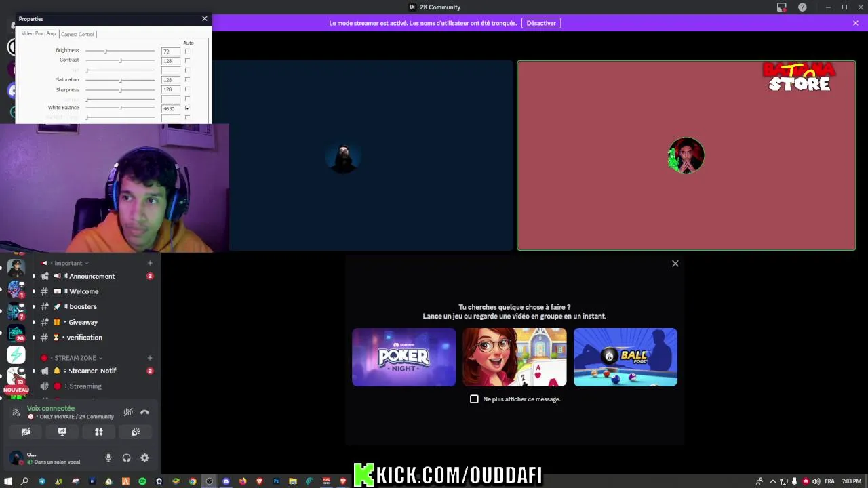Viewport: 868px width, 488px height.
Task: Expand threads arrow beside Announcement channel
Action: pyautogui.click(x=33, y=277)
